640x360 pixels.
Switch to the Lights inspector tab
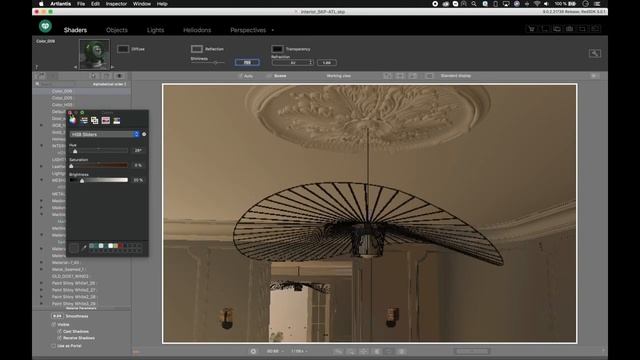click(x=156, y=30)
